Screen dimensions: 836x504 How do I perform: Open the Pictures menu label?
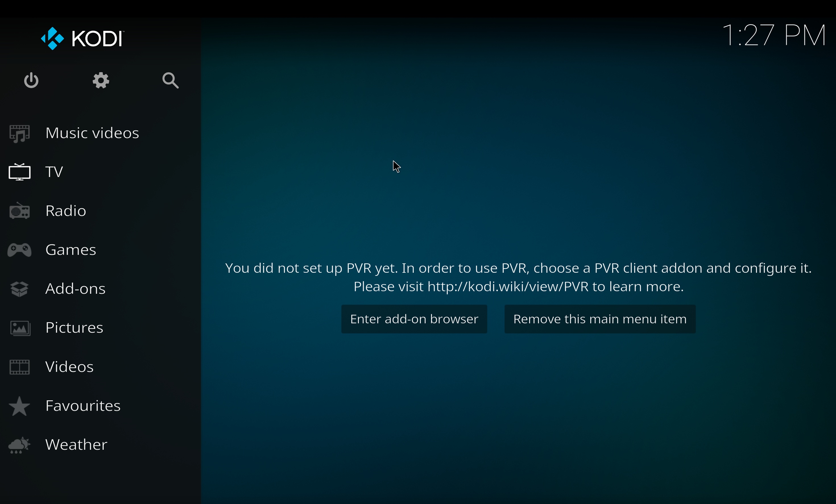tap(74, 328)
